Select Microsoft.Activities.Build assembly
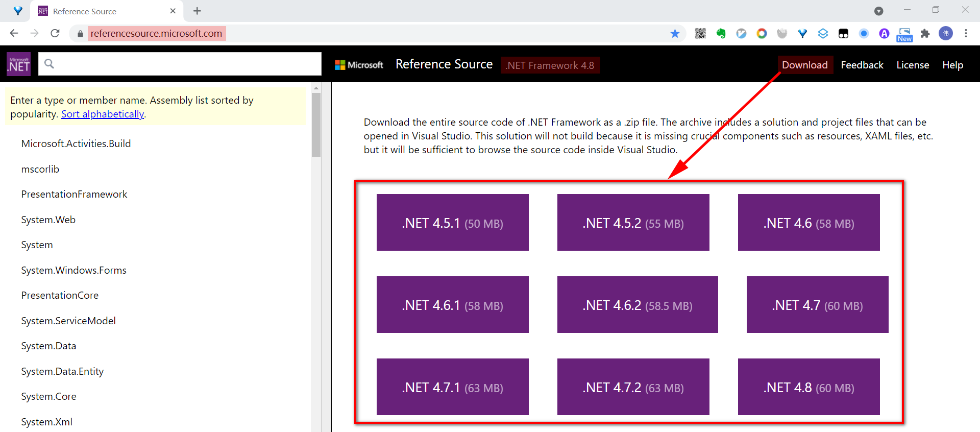Viewport: 980px width, 432px height. coord(76,143)
